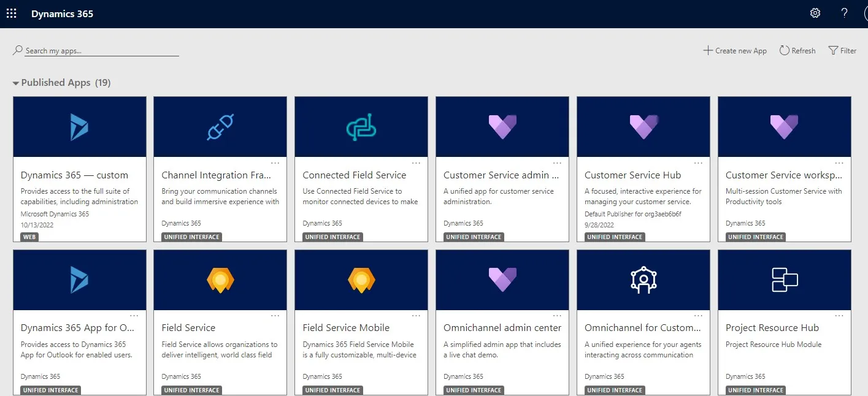Open the Help question mark icon
This screenshot has width=868, height=396.
pos(845,13)
